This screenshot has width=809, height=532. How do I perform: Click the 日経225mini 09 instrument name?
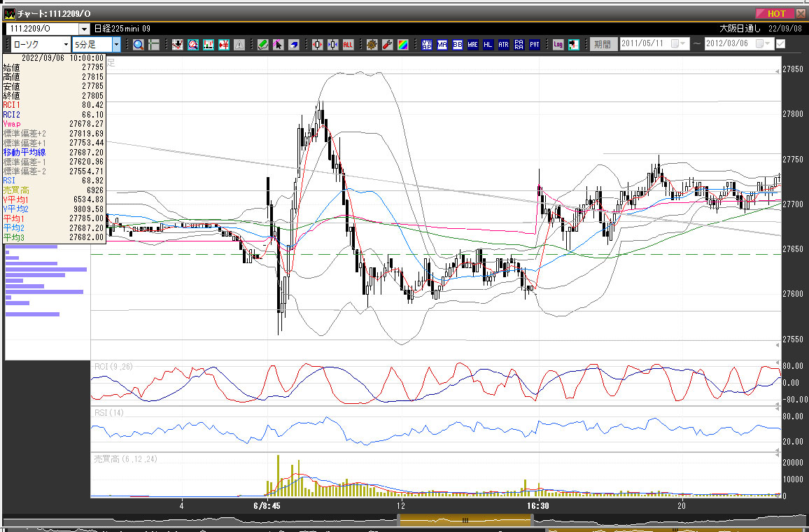(122, 29)
